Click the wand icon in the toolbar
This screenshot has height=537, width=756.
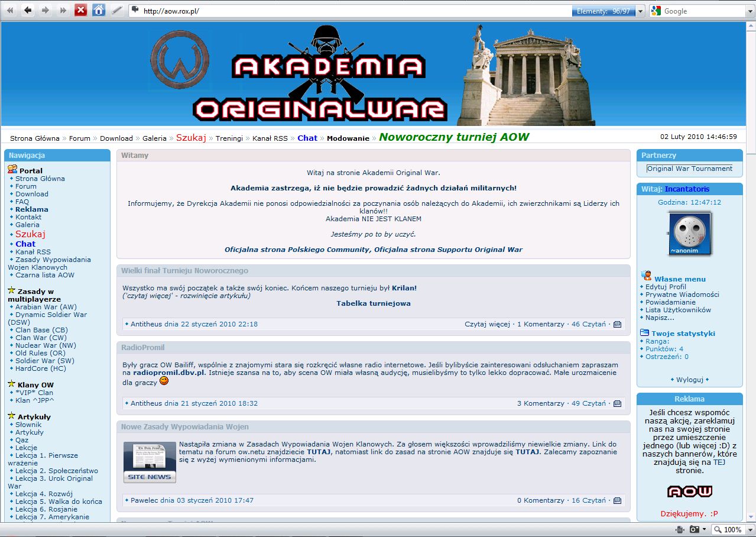pyautogui.click(x=116, y=10)
